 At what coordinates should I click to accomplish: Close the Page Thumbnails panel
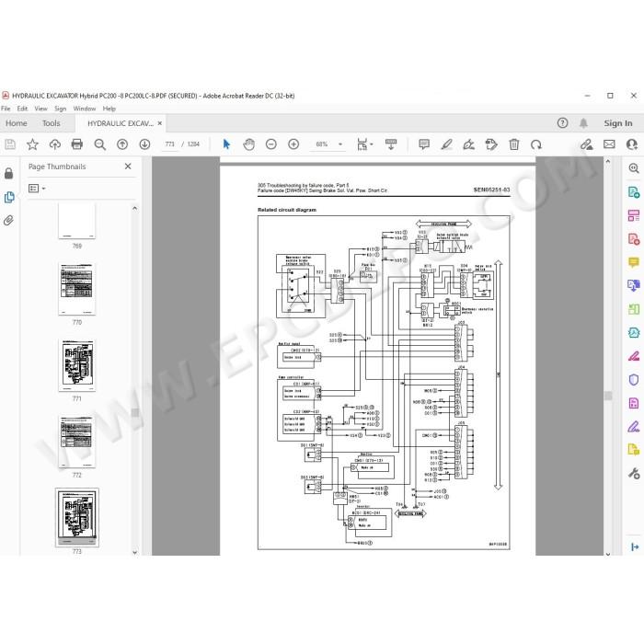tap(128, 167)
